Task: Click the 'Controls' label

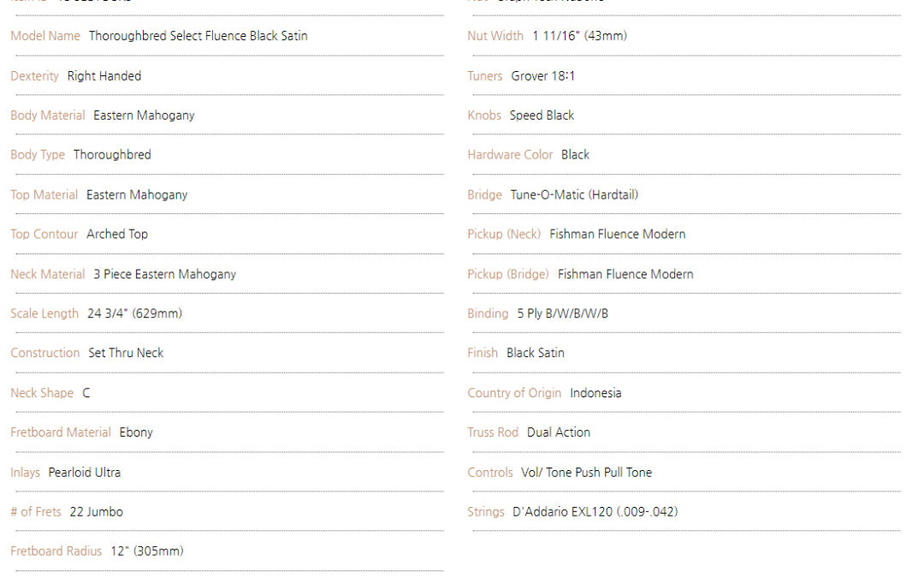Action: coord(490,473)
